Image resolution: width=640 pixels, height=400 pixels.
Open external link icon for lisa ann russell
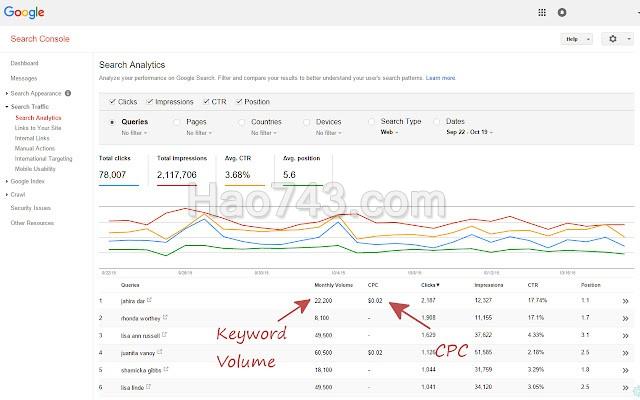(164, 334)
